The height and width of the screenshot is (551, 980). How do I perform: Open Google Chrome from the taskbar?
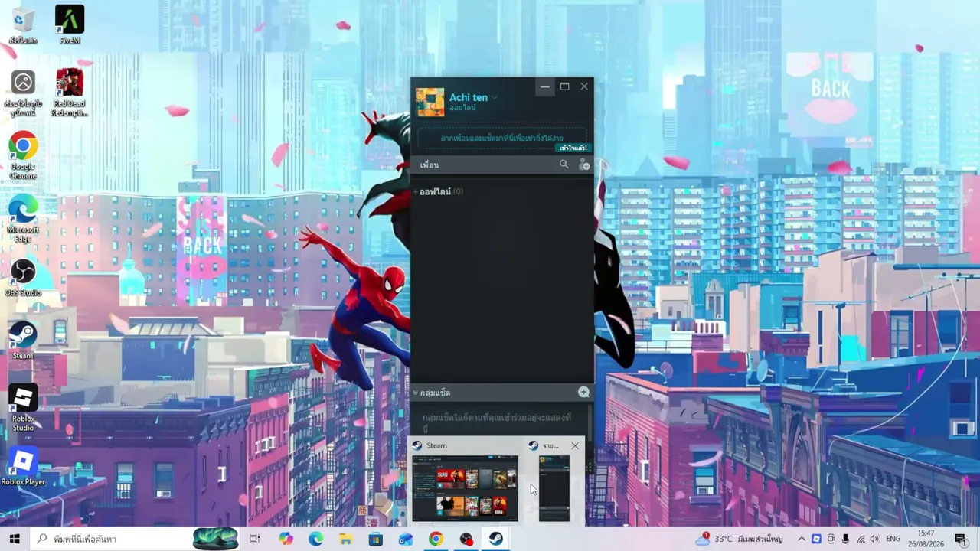pos(436,539)
